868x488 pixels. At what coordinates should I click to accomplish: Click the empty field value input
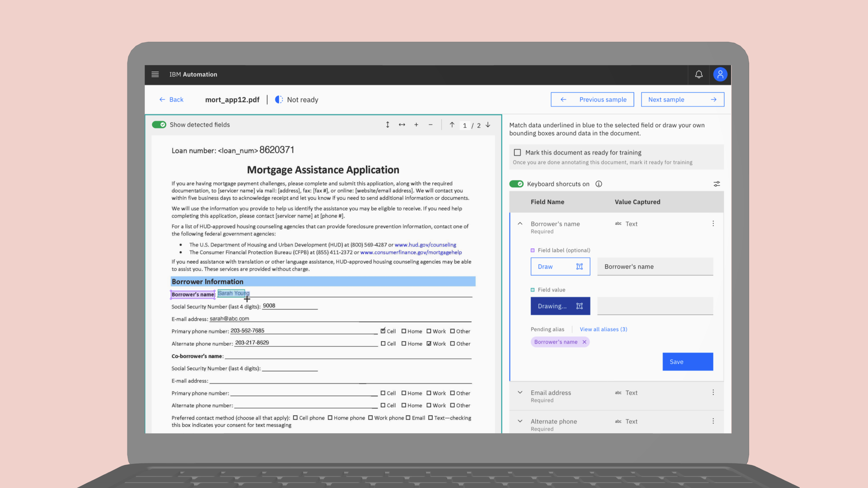tap(655, 306)
